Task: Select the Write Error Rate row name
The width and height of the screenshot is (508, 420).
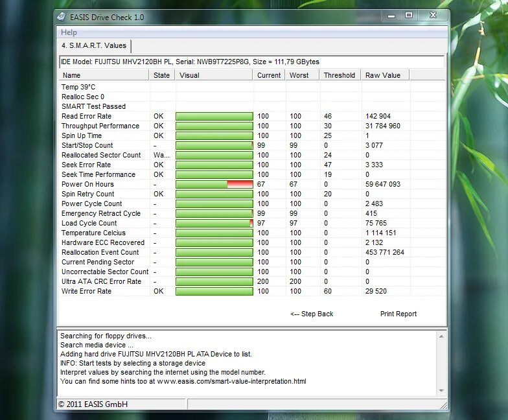Action: pyautogui.click(x=87, y=291)
